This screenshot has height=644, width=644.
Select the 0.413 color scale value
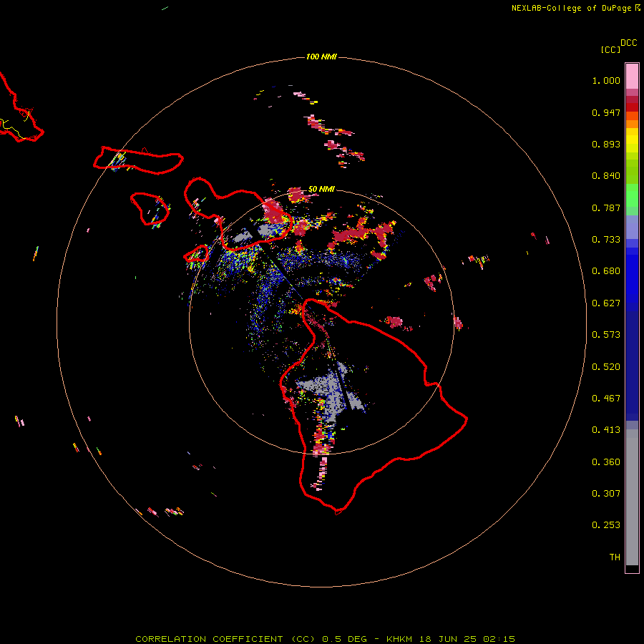point(606,430)
